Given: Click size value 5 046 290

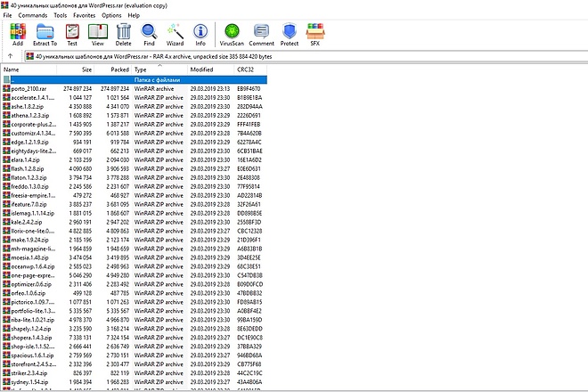Looking at the screenshot, I should point(80,275).
